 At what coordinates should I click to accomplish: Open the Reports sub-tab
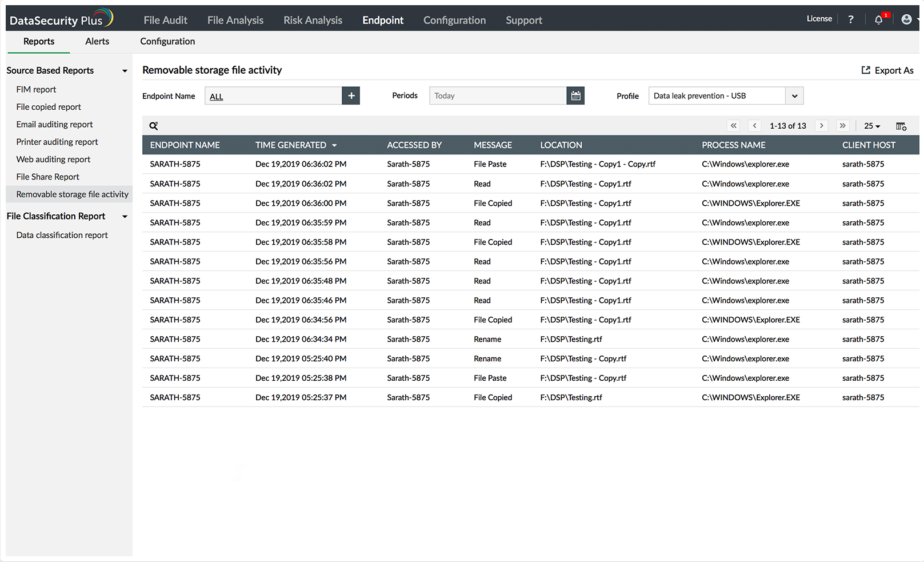(x=39, y=41)
